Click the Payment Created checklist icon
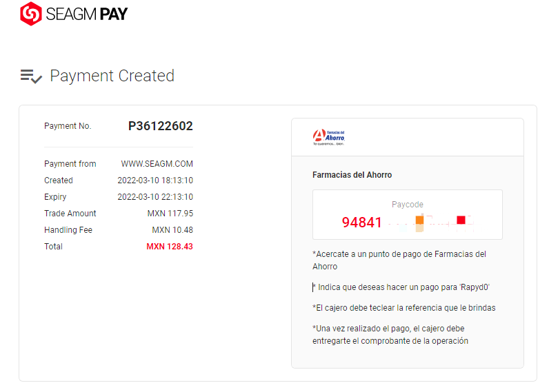 click(x=31, y=76)
